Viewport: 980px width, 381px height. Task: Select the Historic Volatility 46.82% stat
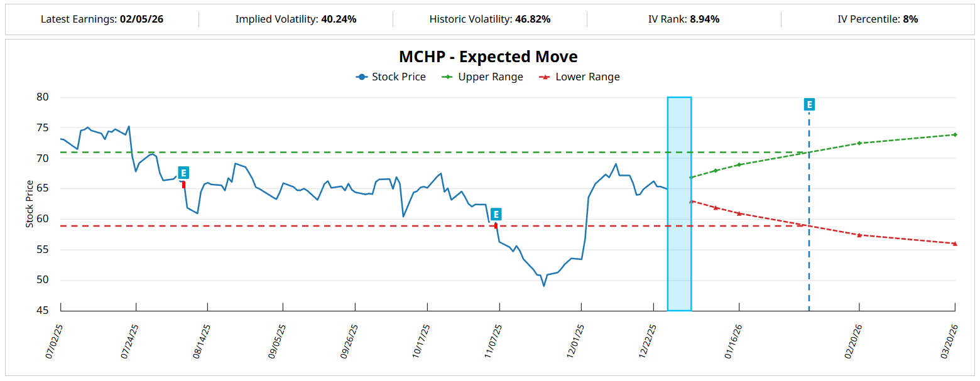coord(533,19)
